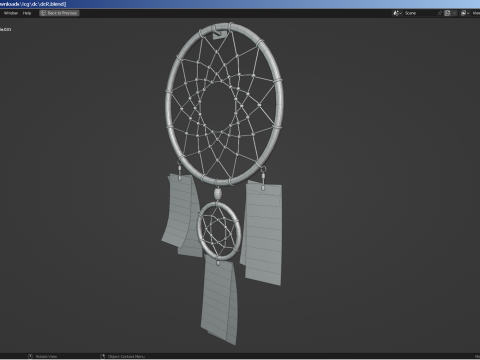Click the Rotate View status text
The image size is (480, 360).
(46, 356)
